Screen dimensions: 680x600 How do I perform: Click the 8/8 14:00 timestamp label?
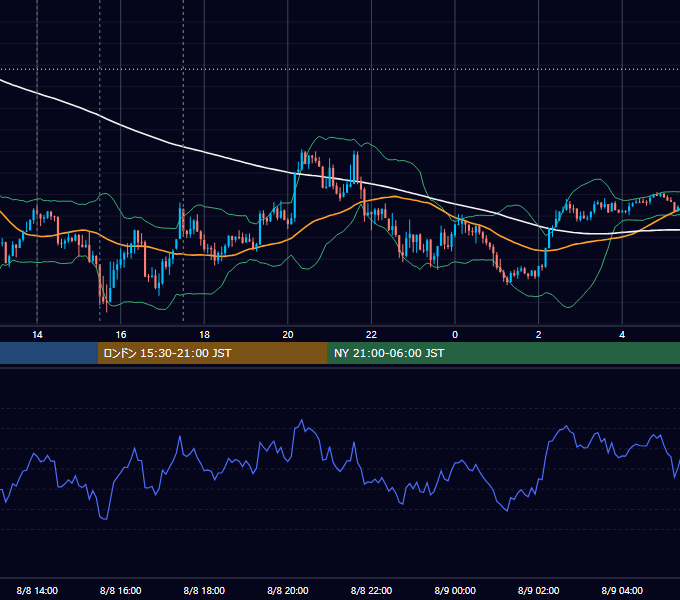pos(37,590)
